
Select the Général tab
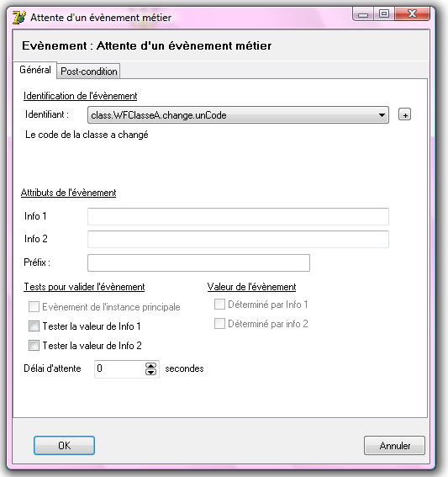35,70
